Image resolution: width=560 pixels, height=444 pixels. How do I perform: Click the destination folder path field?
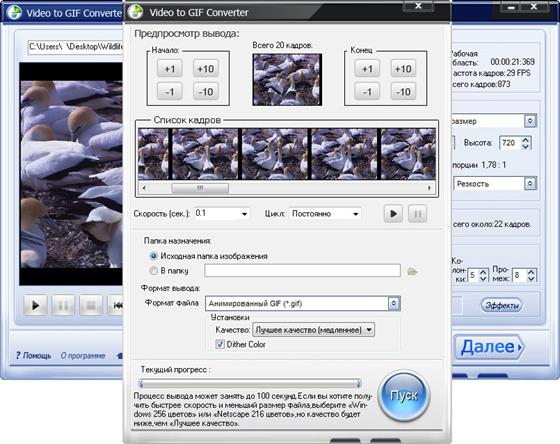point(302,270)
